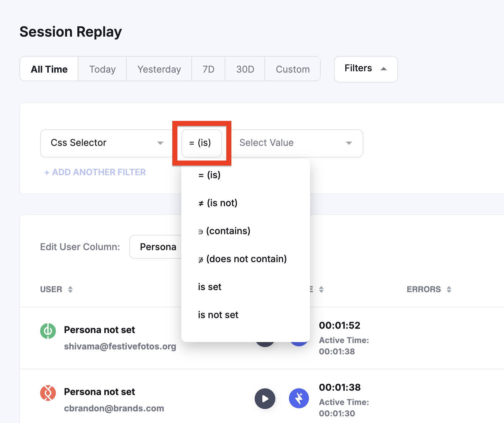
Task: Click the = (is) operator button
Action: pyautogui.click(x=201, y=143)
